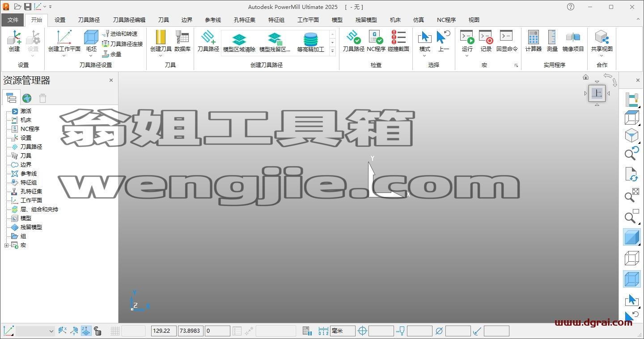Viewport: 644px width, 339px height.
Task: Click the 上 top face of ViewCube
Action: click(x=597, y=93)
